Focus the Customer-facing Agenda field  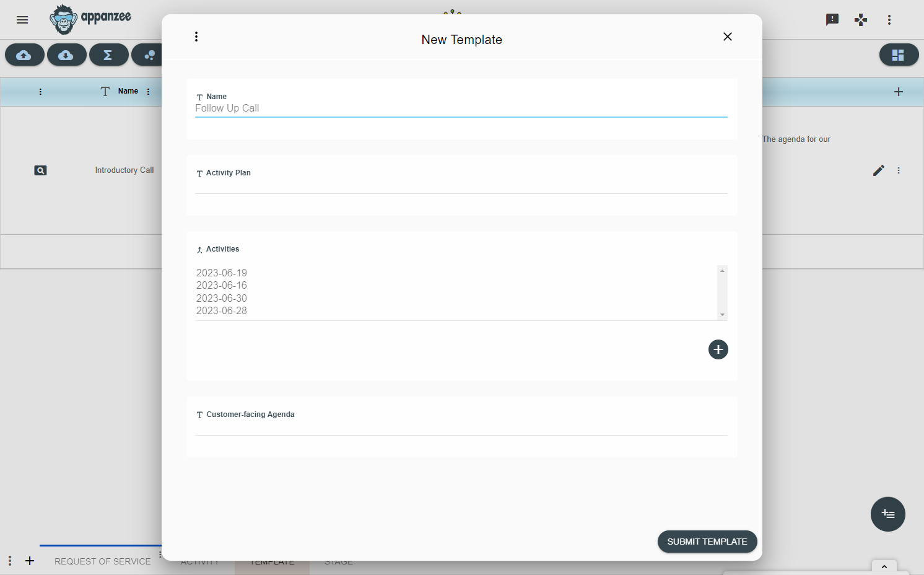coord(461,428)
